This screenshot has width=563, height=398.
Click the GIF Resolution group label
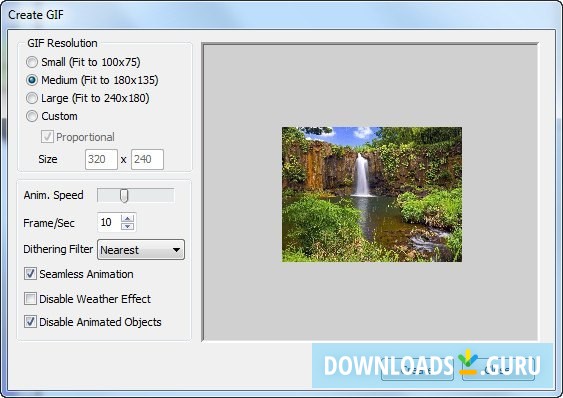[62, 43]
